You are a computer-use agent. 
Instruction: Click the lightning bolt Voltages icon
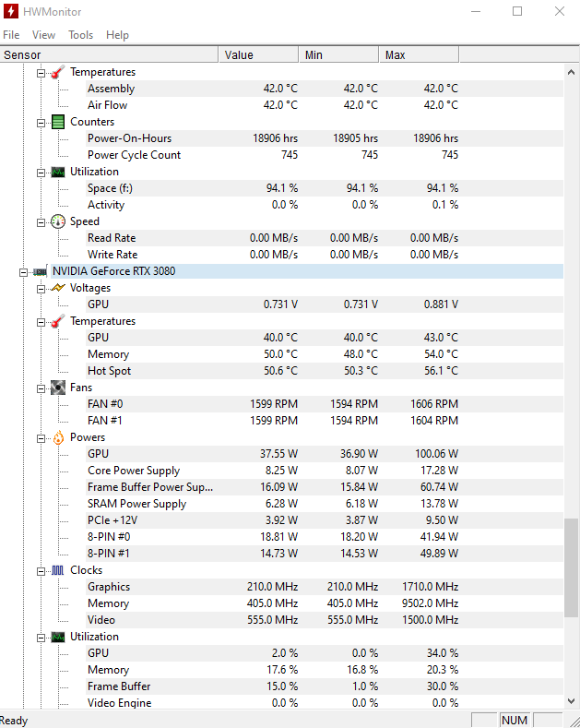58,288
